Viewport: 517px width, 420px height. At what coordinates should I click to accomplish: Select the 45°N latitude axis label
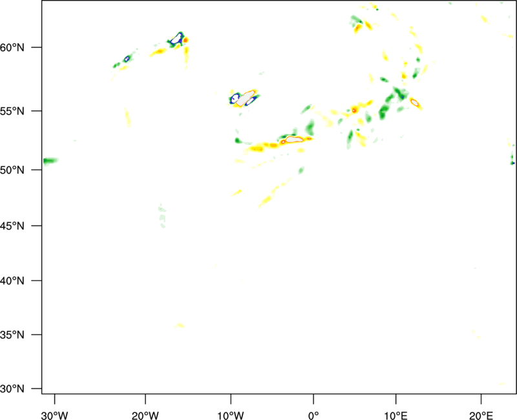point(12,226)
